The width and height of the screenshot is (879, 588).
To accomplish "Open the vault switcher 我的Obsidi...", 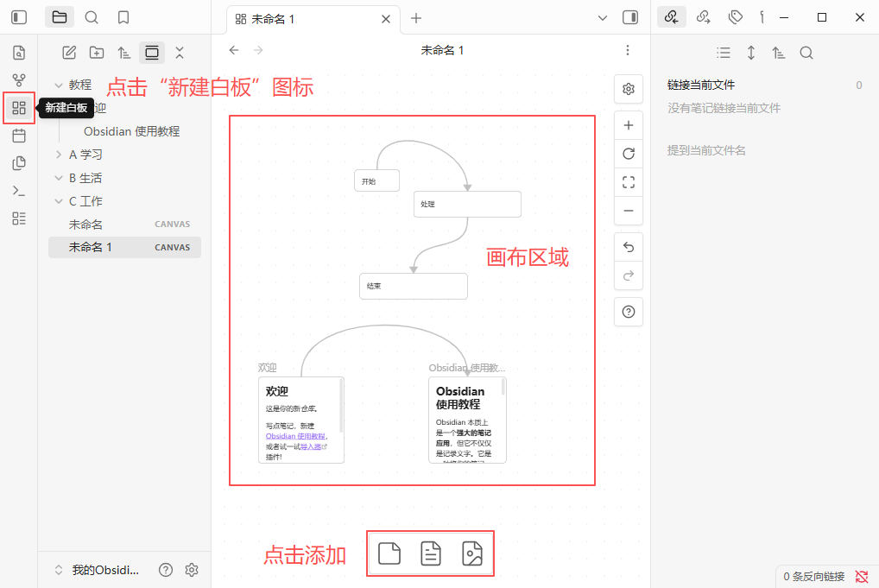I will (x=97, y=570).
